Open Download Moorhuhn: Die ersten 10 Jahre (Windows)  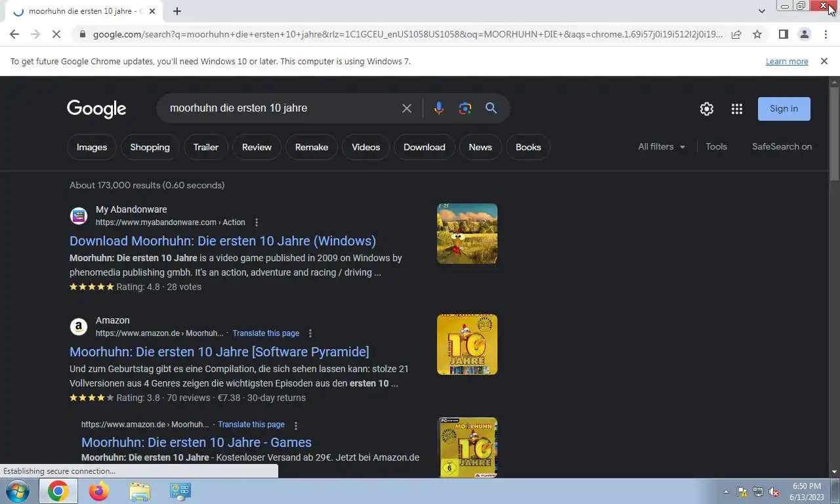pyautogui.click(x=222, y=241)
